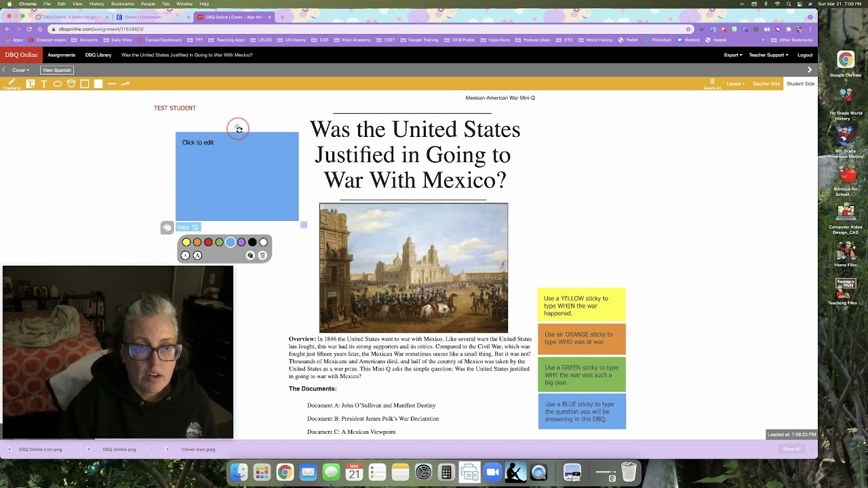868x488 pixels.
Task: Click the Mexico City painting image
Action: [x=414, y=268]
